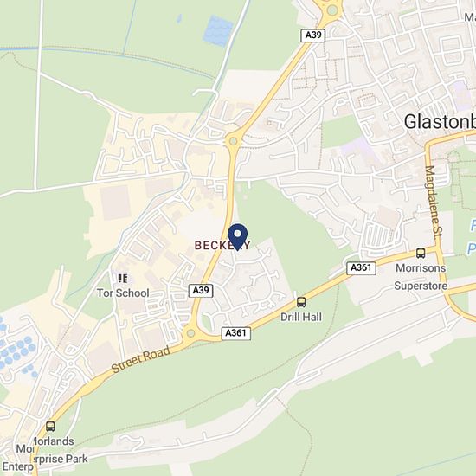476x476 pixels.
Task: Select the BECKERY area label
Action: [222, 245]
